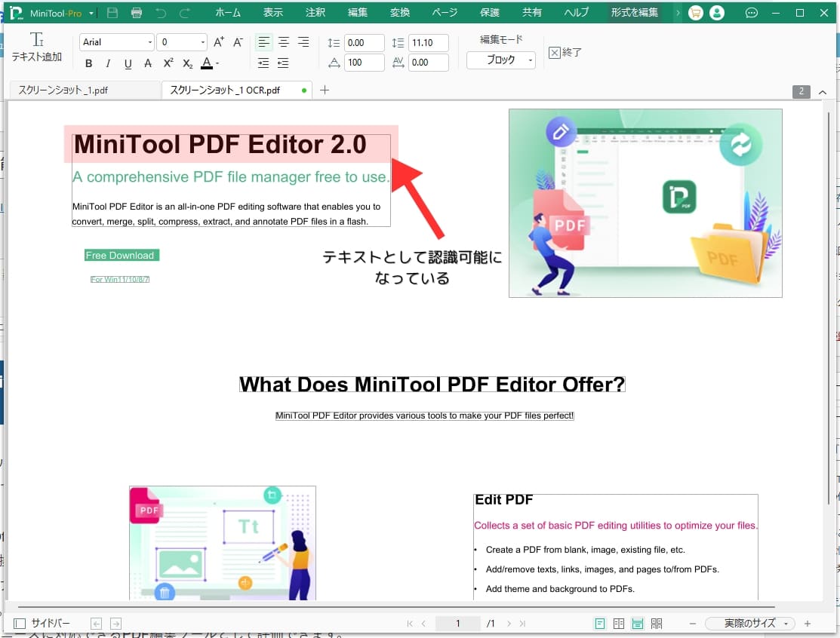The width and height of the screenshot is (840, 638).
Task: Add a new document tab with plus
Action: 324,90
